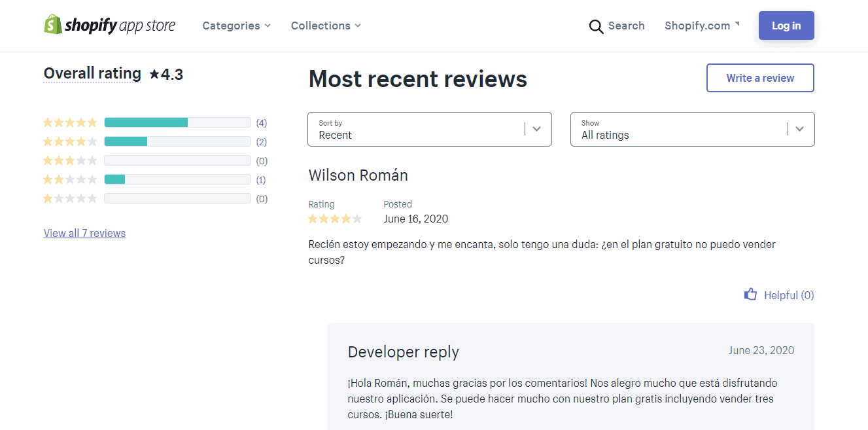The image size is (868, 430).
Task: Open the View all 7 reviews link
Action: (x=84, y=233)
